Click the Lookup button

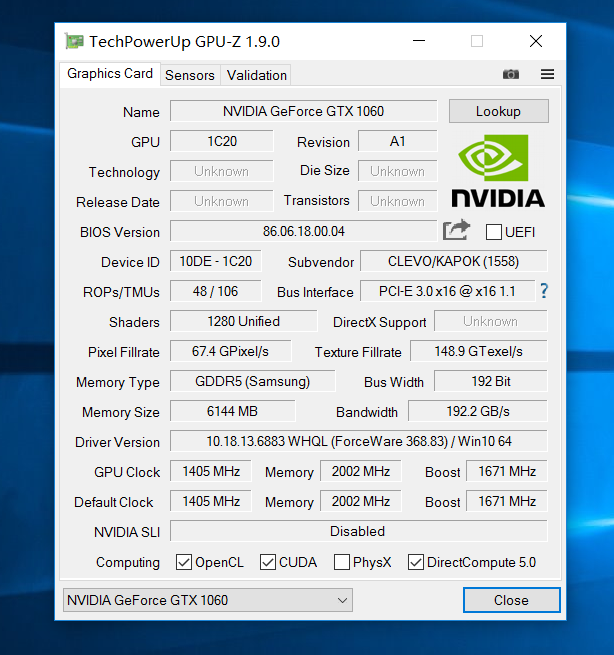(499, 111)
